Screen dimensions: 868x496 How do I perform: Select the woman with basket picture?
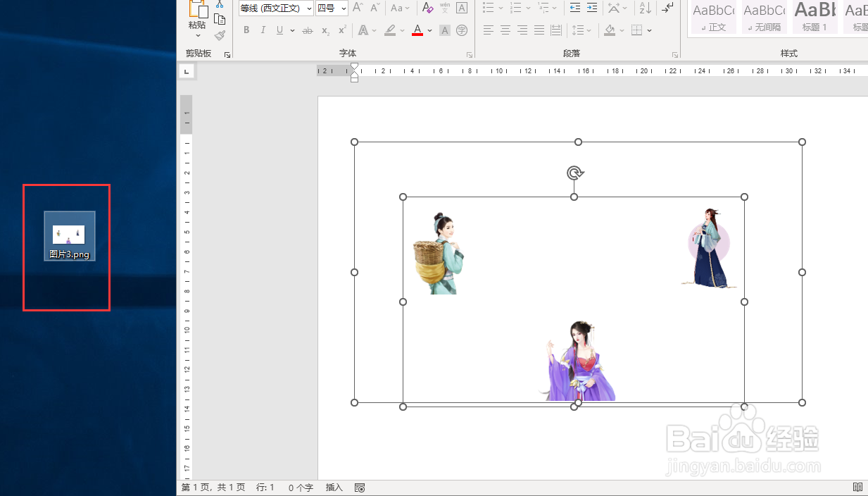[439, 254]
